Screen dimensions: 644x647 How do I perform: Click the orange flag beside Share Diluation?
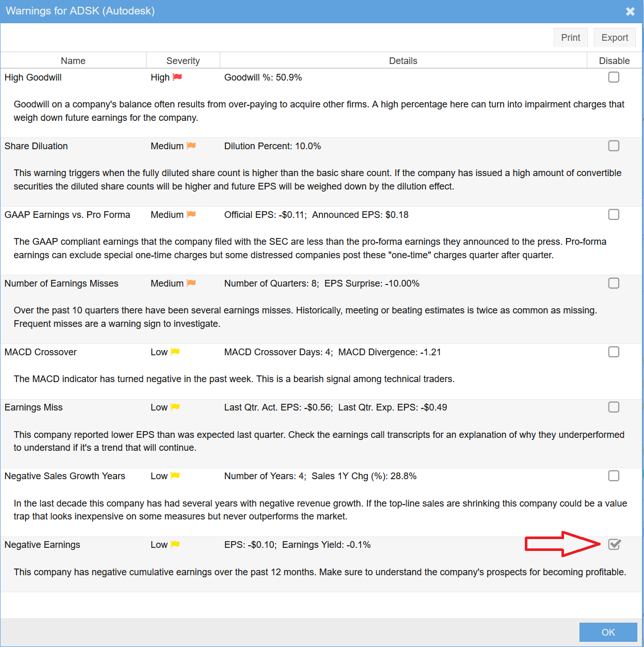tap(191, 146)
